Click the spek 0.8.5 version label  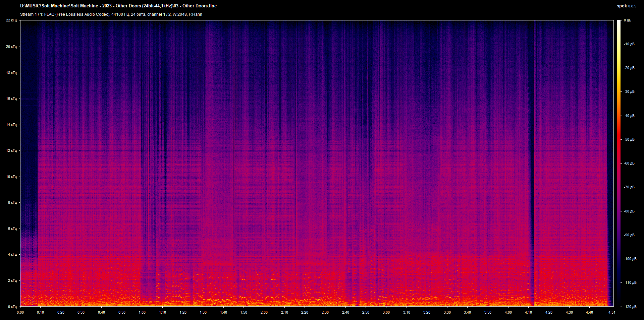tap(626, 6)
